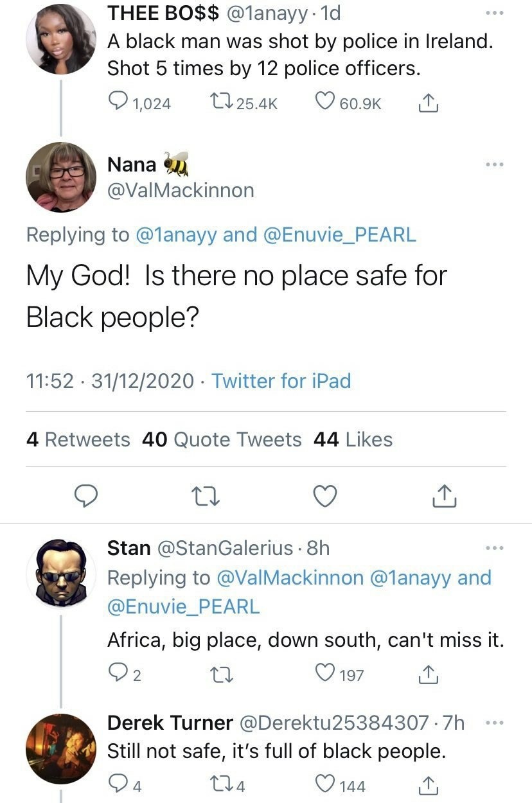View the 44 Likes list
This screenshot has width=532, height=803.
point(353,439)
